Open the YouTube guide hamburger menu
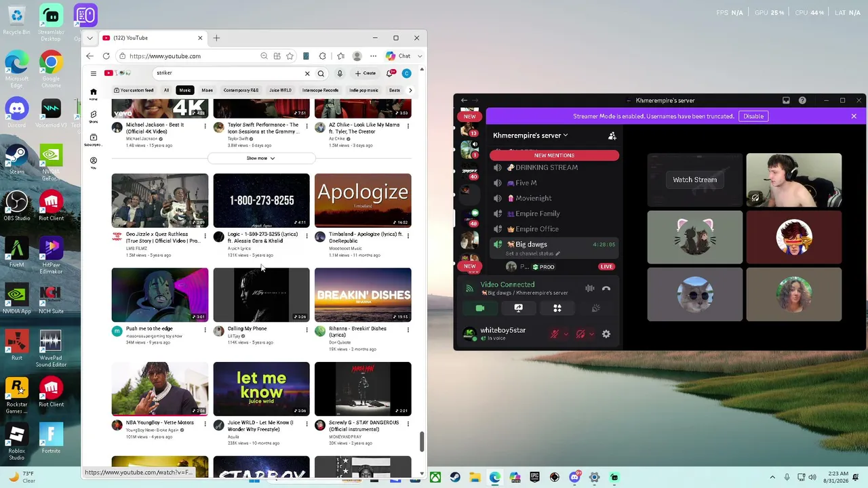The width and height of the screenshot is (868, 488). [x=94, y=73]
